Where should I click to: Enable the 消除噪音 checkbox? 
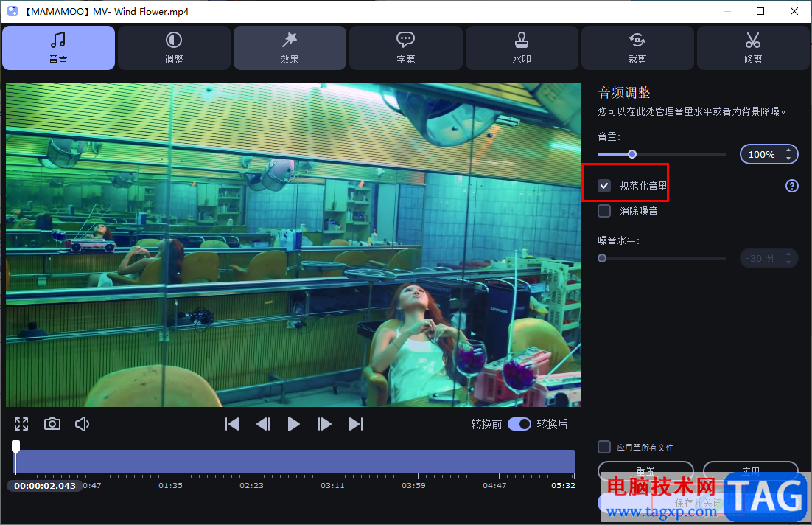coord(604,211)
